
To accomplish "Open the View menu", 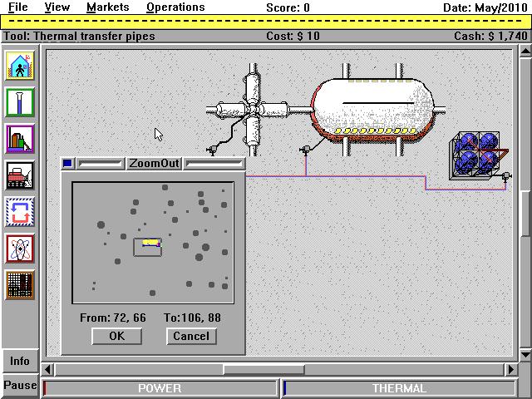I will coord(57,7).
